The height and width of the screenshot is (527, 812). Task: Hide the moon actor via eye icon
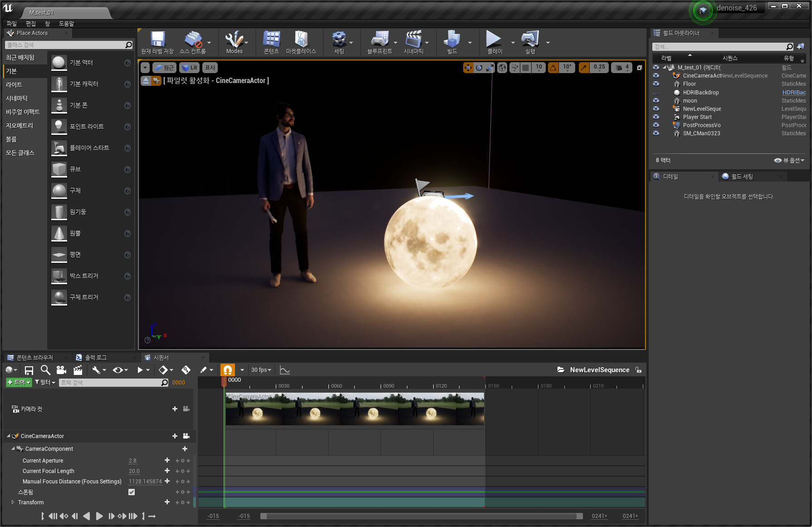[x=656, y=101]
